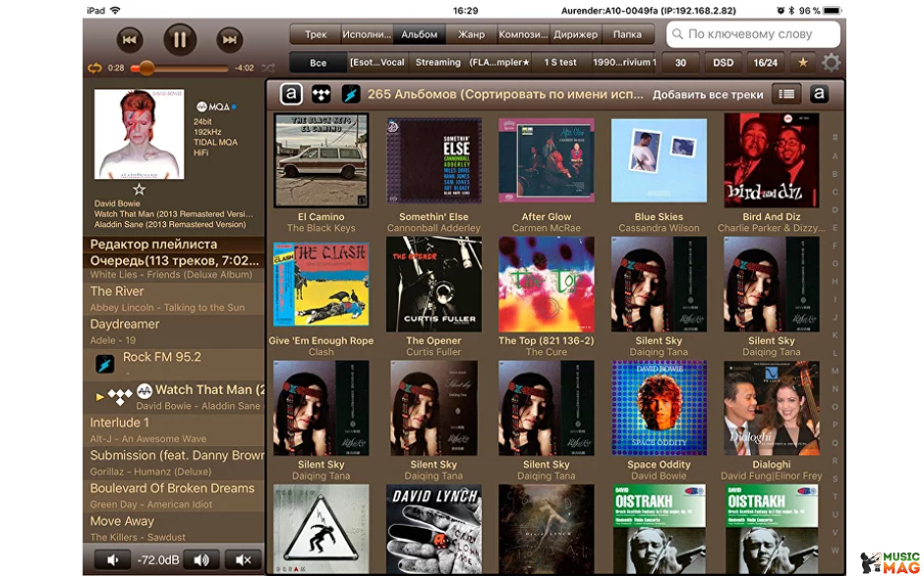
Task: Select the Streaming filter
Action: point(437,63)
